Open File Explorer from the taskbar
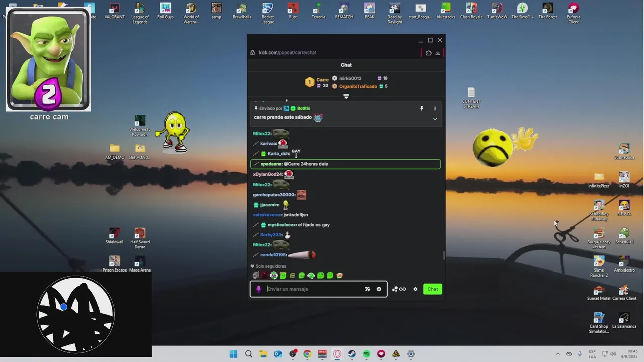644x362 pixels. [x=263, y=354]
